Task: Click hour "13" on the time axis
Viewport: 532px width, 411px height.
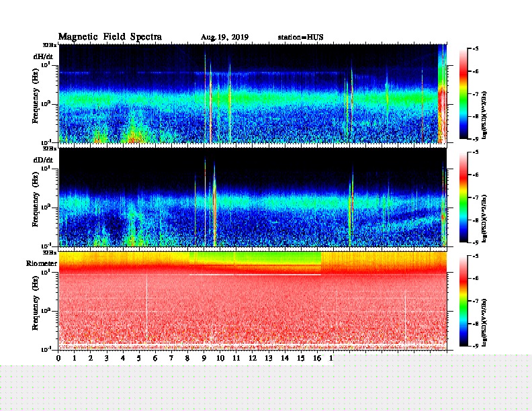Action: [x=269, y=358]
